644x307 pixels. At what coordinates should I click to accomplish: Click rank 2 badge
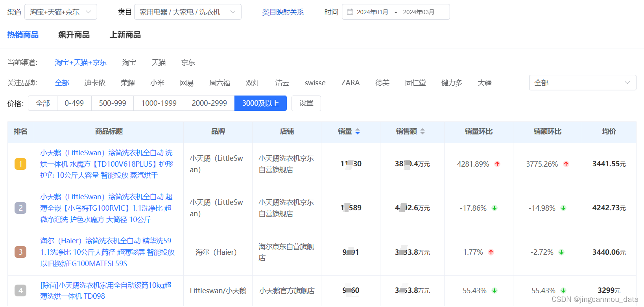tap(20, 208)
